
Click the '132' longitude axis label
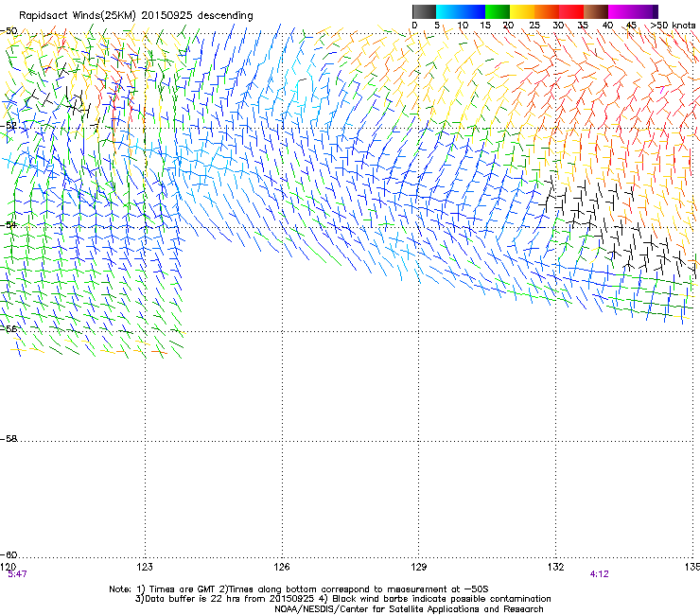(x=556, y=567)
